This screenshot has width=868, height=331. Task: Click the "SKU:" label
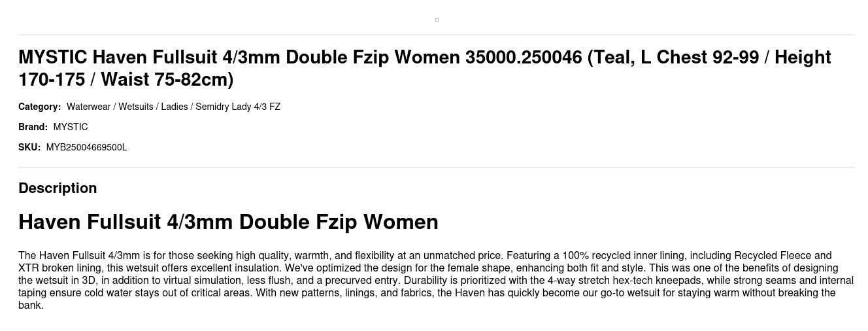pyautogui.click(x=29, y=147)
